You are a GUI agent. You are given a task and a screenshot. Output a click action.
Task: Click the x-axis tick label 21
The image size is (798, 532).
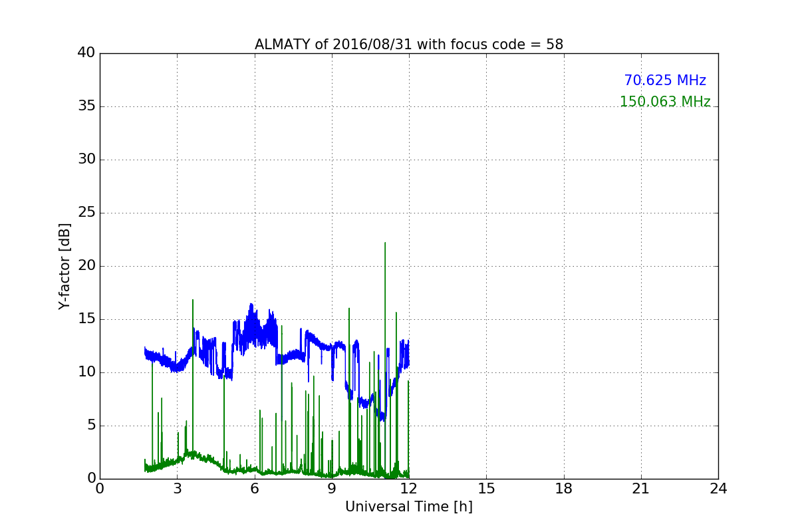click(x=641, y=489)
